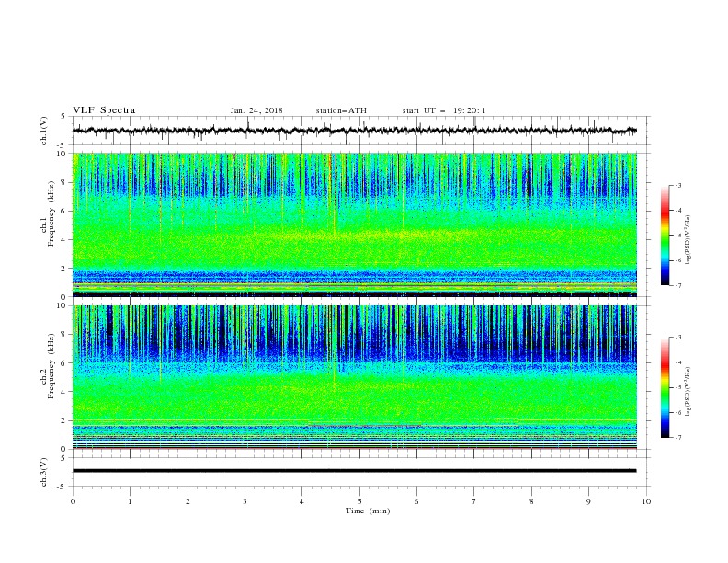Click the date 'Jan. 24, 2018'
This screenshot has width=728, height=563.
[x=256, y=110]
